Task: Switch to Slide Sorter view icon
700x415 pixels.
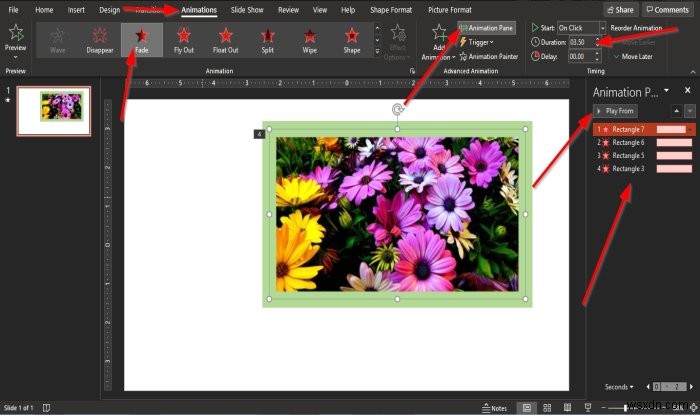Action: (x=547, y=407)
